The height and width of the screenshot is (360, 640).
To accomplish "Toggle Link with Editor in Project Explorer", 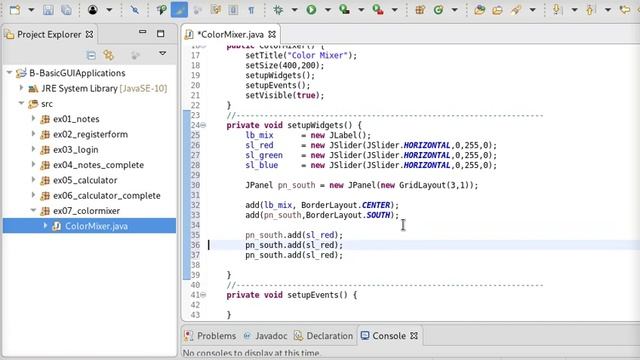I will pyautogui.click(x=109, y=55).
